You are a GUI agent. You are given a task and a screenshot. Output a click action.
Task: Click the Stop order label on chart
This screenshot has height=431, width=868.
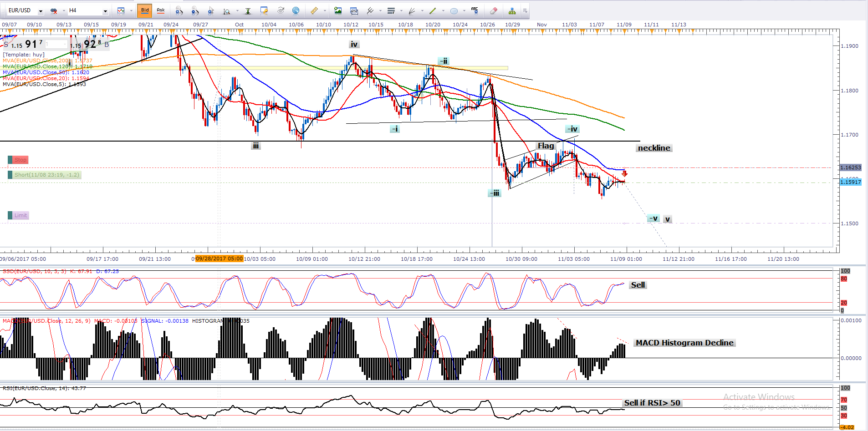tap(20, 160)
